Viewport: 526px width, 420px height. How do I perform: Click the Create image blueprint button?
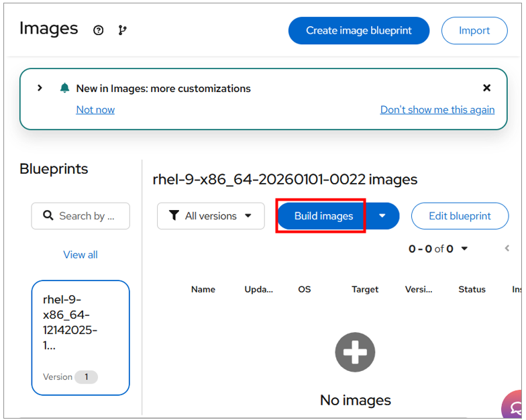click(x=358, y=30)
